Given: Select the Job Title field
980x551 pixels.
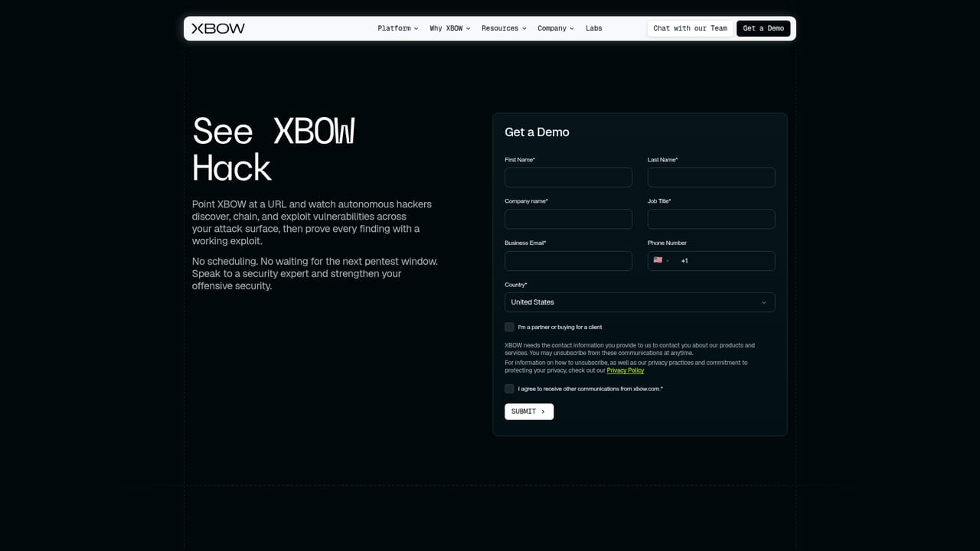Looking at the screenshot, I should pos(711,219).
